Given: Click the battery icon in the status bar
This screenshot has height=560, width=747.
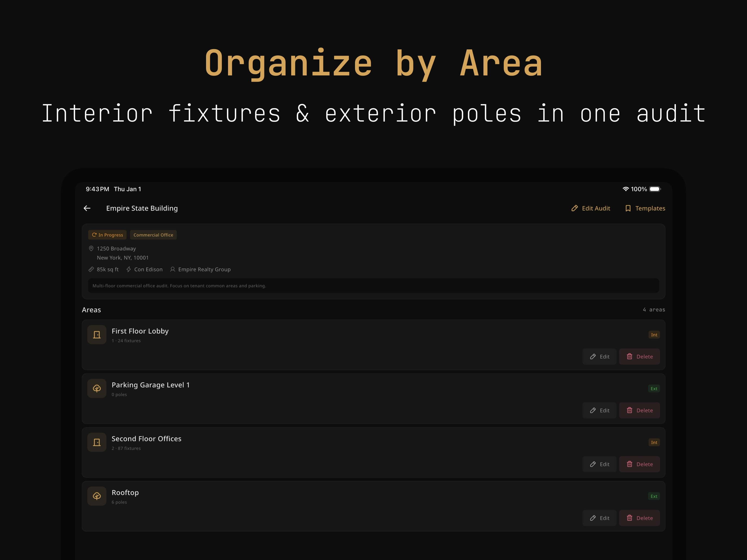Looking at the screenshot, I should click(x=655, y=189).
